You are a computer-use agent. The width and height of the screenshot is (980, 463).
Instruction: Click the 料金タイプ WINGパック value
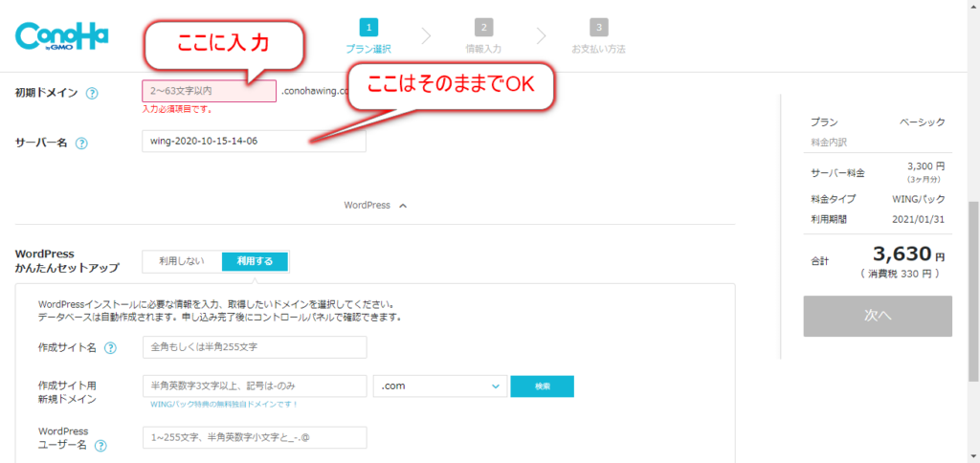click(x=919, y=199)
